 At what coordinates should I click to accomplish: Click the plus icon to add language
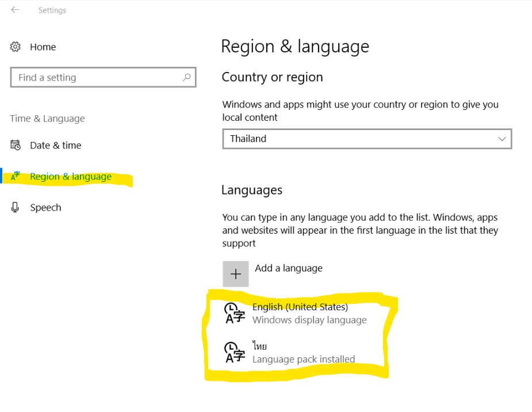coord(236,274)
